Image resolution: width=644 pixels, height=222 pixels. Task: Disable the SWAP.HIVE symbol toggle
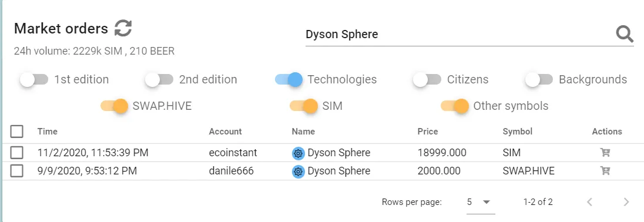115,106
